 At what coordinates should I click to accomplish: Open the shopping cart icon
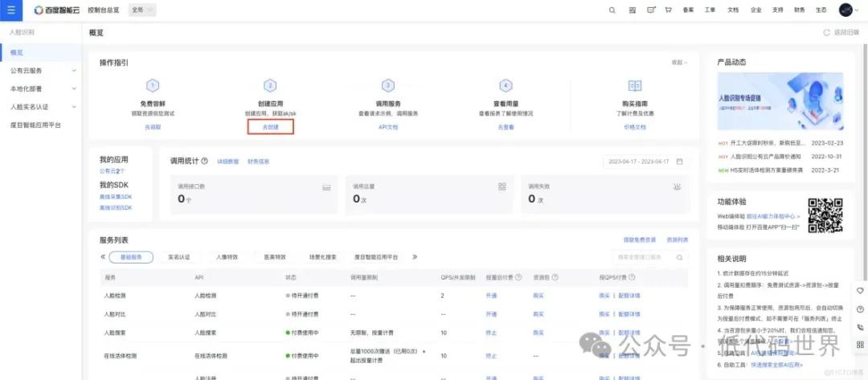(668, 10)
